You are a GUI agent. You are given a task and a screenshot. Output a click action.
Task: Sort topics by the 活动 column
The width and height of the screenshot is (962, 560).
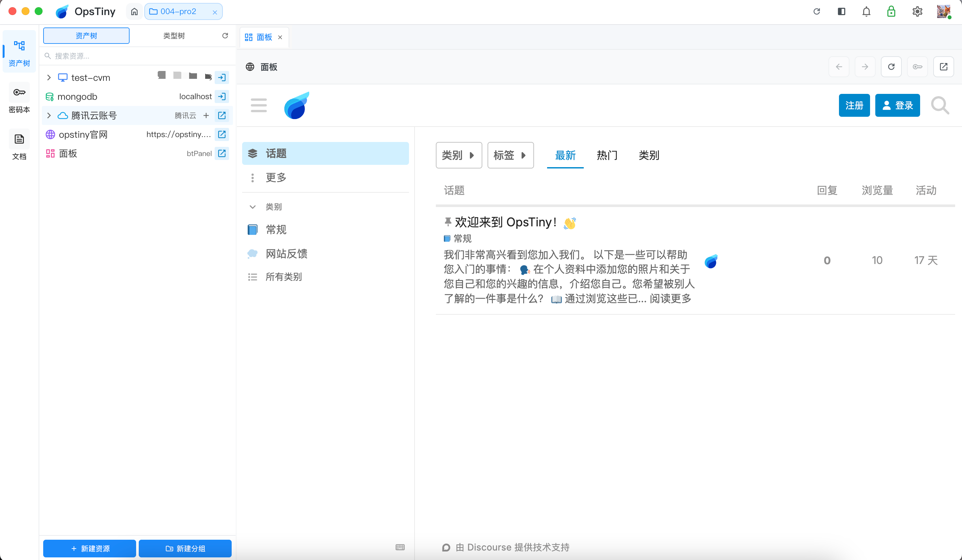click(x=926, y=190)
